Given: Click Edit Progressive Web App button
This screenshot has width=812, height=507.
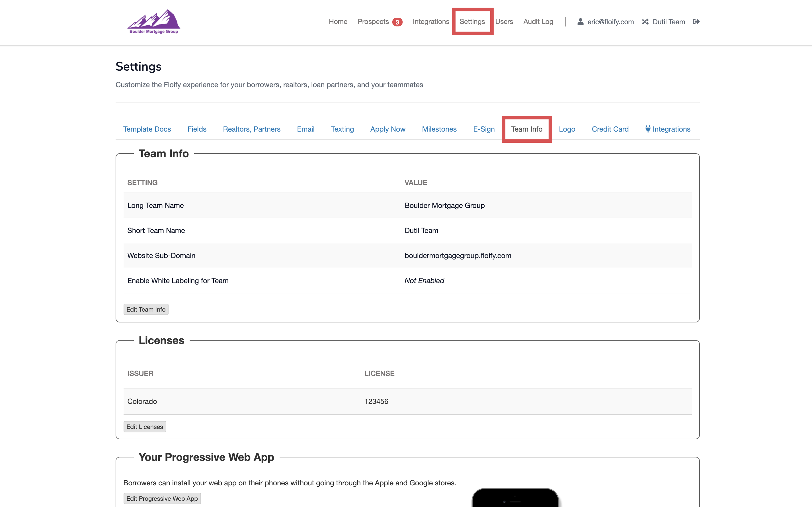Looking at the screenshot, I should click(x=162, y=498).
